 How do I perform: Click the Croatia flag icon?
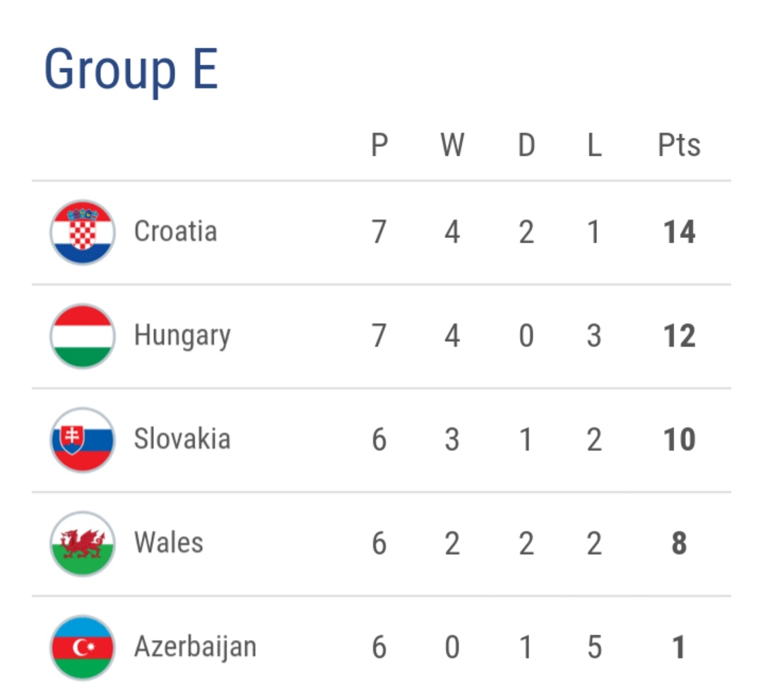click(x=82, y=232)
